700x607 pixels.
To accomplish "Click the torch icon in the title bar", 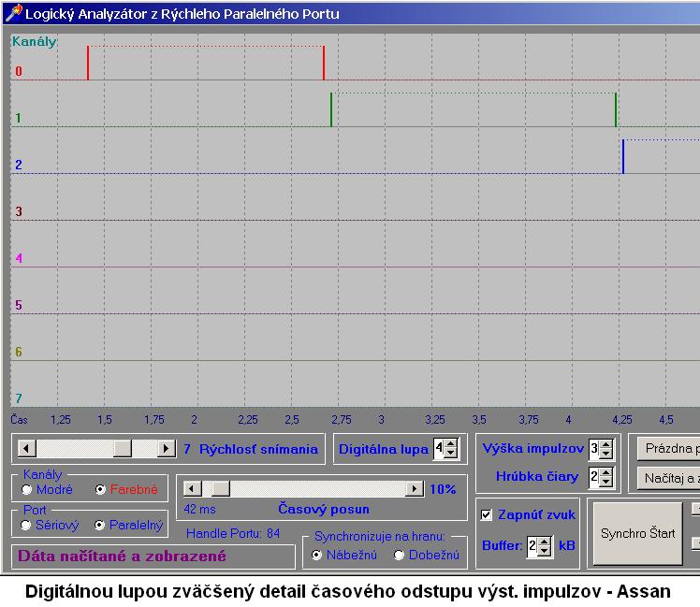I will 12,14.
